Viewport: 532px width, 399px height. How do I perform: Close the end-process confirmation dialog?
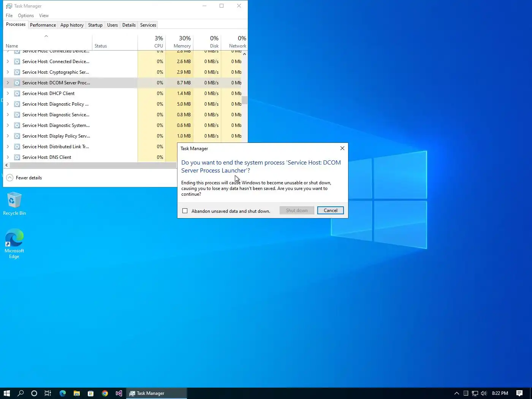[342, 148]
